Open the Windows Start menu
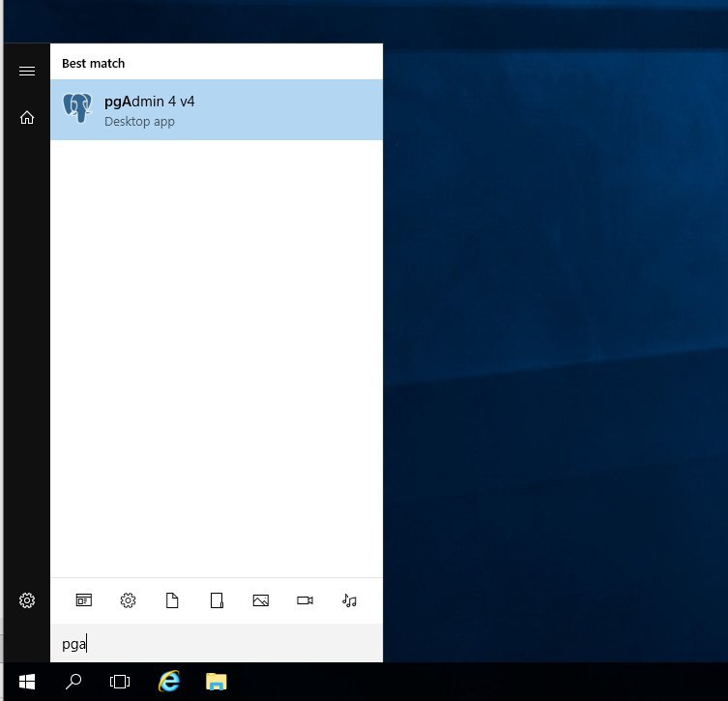The image size is (728, 701). pyautogui.click(x=27, y=682)
